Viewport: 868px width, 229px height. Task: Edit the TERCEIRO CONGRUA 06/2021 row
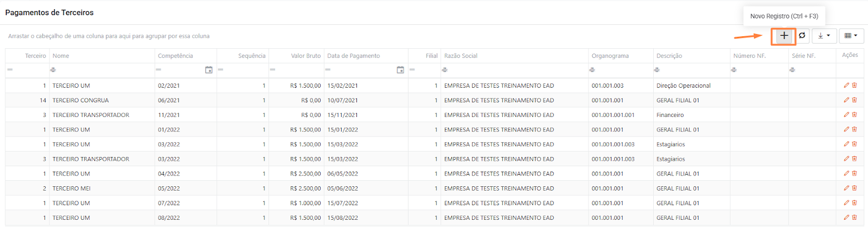846,100
